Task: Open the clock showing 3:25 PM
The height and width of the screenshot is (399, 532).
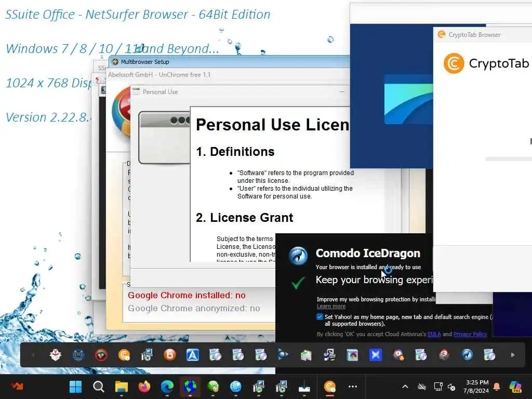Action: pos(476,387)
